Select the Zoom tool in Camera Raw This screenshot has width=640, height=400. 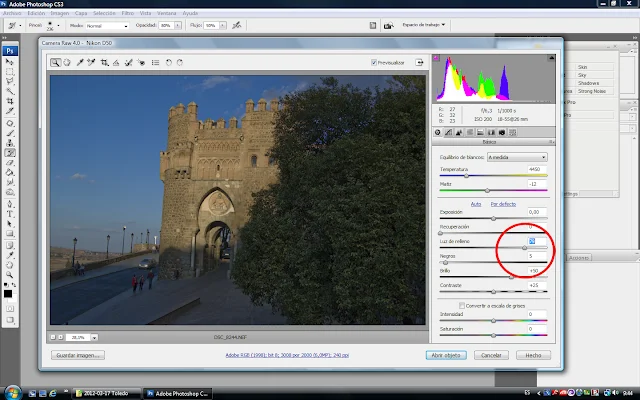coord(56,62)
